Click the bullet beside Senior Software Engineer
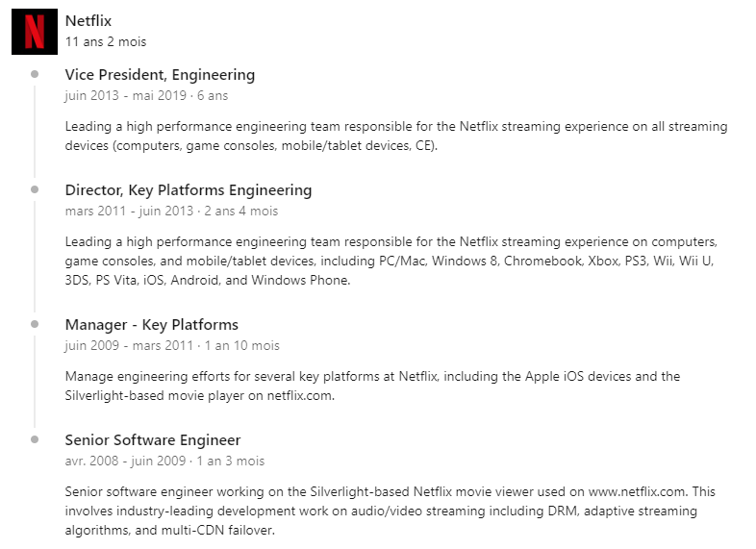Viewport: 756px width, 549px height. pyautogui.click(x=36, y=439)
